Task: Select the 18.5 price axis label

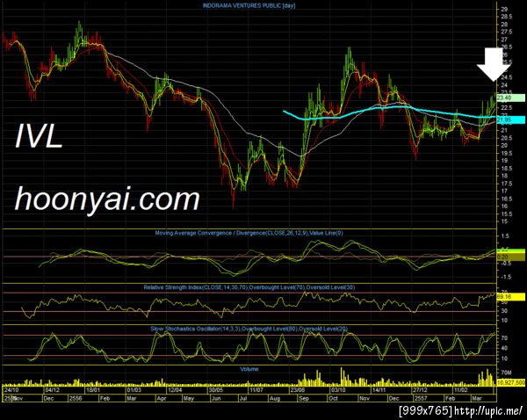Action: click(507, 168)
